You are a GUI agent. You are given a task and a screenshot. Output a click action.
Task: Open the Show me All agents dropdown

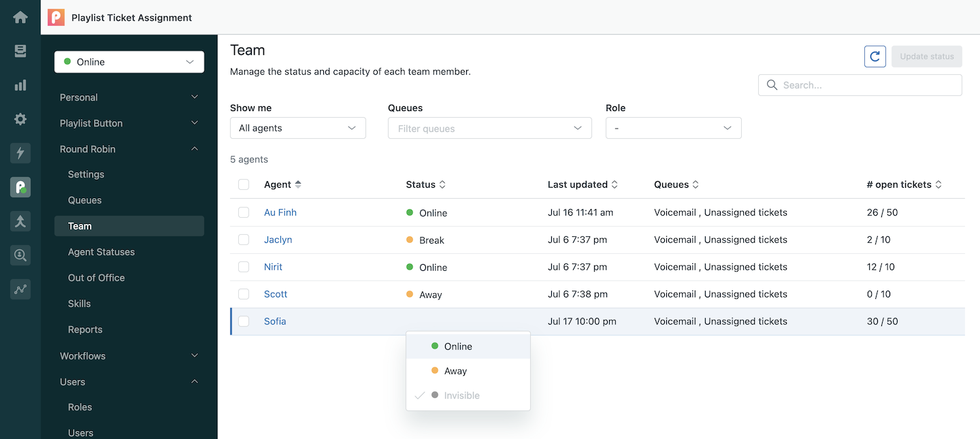[x=298, y=128]
